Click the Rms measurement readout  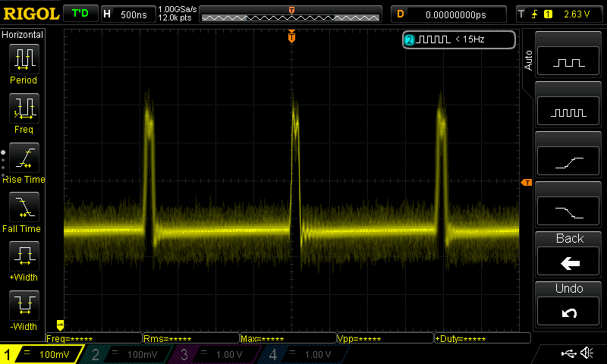[x=191, y=338]
